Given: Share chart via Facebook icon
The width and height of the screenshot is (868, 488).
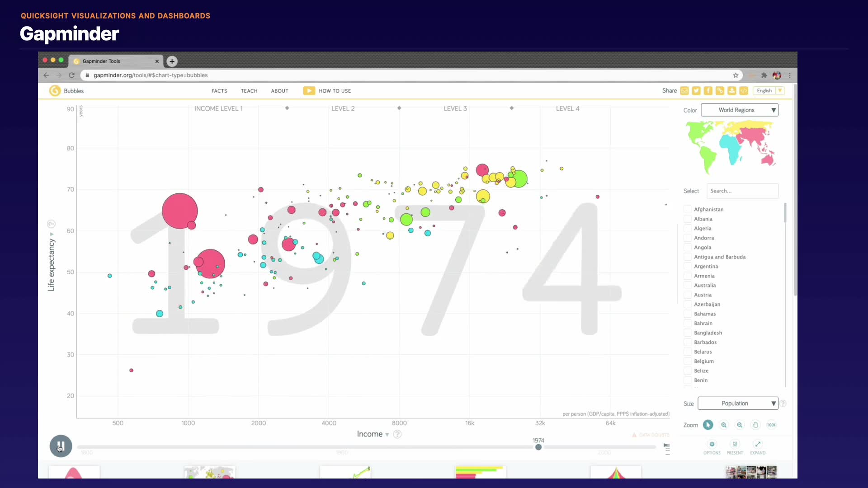Looking at the screenshot, I should click(708, 91).
